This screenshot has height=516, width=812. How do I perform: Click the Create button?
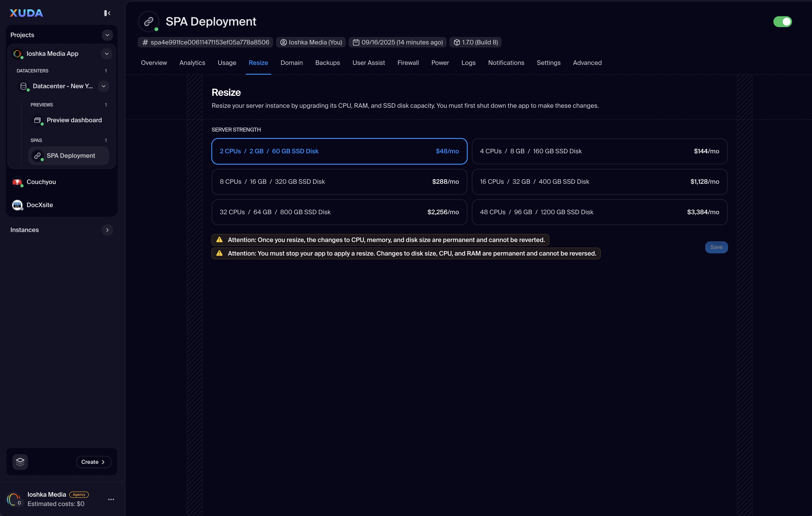click(x=93, y=462)
